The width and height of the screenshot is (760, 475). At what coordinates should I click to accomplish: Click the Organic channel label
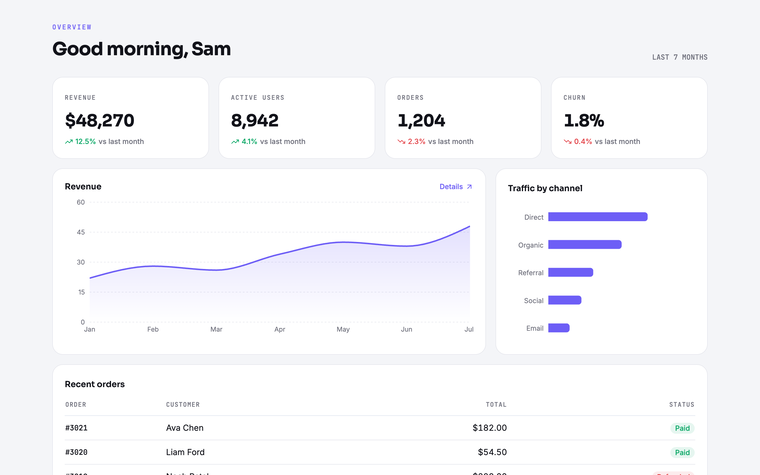(x=531, y=245)
